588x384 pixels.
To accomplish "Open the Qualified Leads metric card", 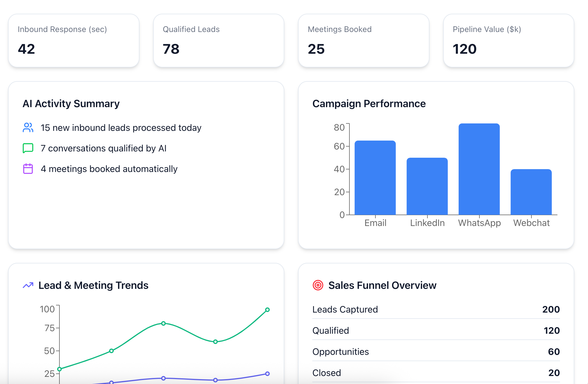I will [x=219, y=41].
